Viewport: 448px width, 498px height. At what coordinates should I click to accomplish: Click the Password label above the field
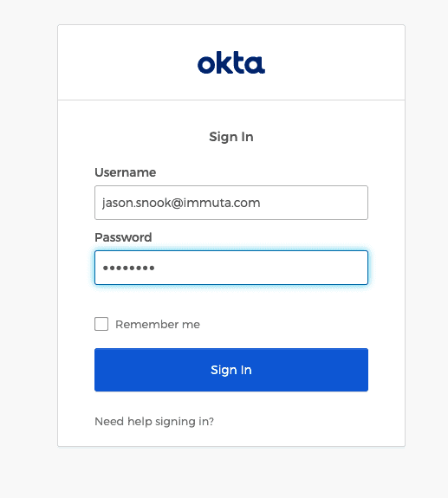[x=123, y=237]
